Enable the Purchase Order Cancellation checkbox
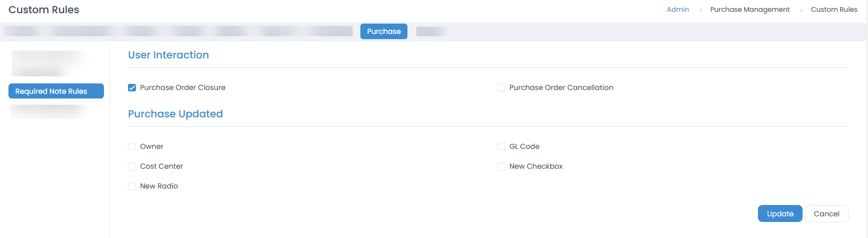Image resolution: width=868 pixels, height=238 pixels. (502, 88)
